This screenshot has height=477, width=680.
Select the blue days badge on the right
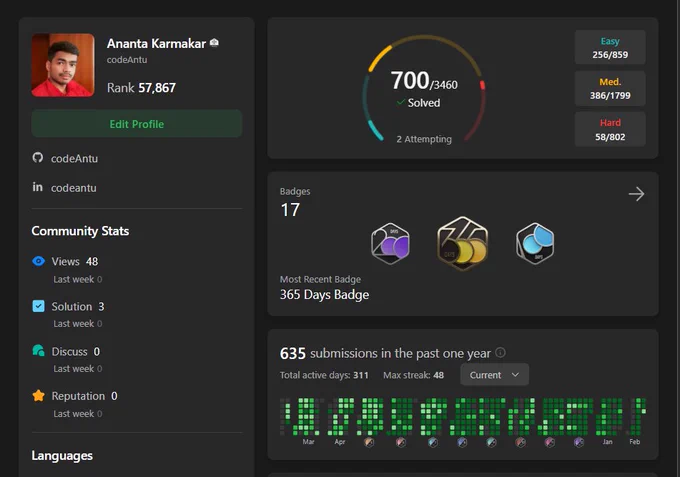pos(535,243)
